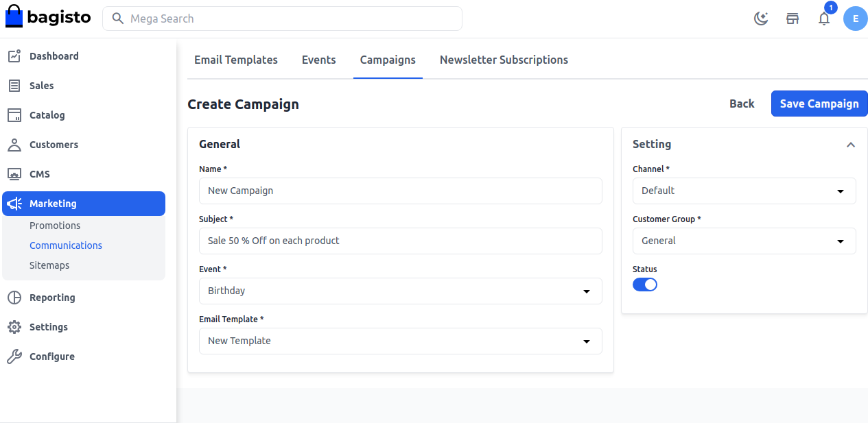Open the storefront switcher icon

click(x=793, y=19)
